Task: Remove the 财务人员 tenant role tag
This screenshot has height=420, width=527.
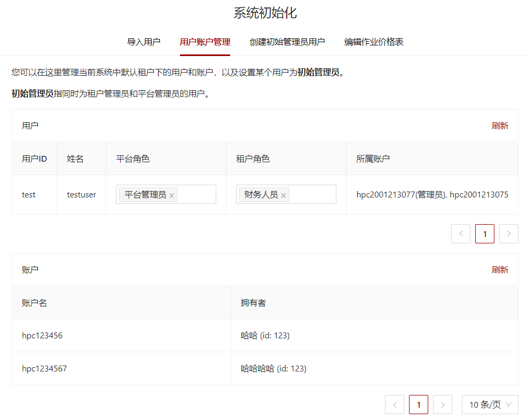Action: click(x=285, y=194)
